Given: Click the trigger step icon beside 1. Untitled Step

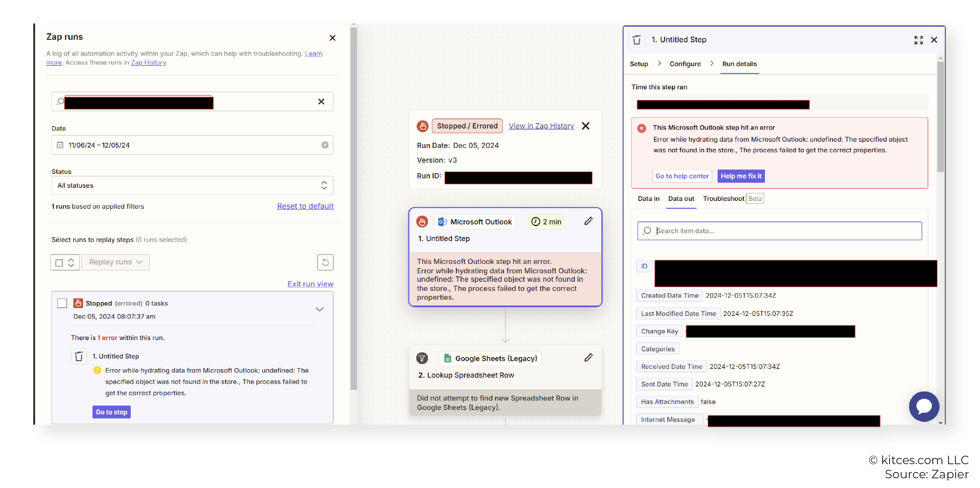Looking at the screenshot, I should [79, 356].
